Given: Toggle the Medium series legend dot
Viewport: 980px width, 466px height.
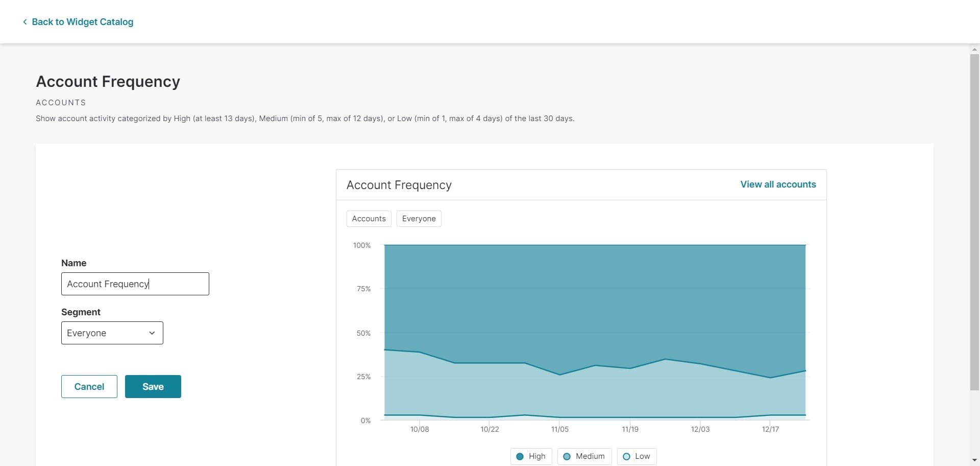Looking at the screenshot, I should tap(567, 456).
